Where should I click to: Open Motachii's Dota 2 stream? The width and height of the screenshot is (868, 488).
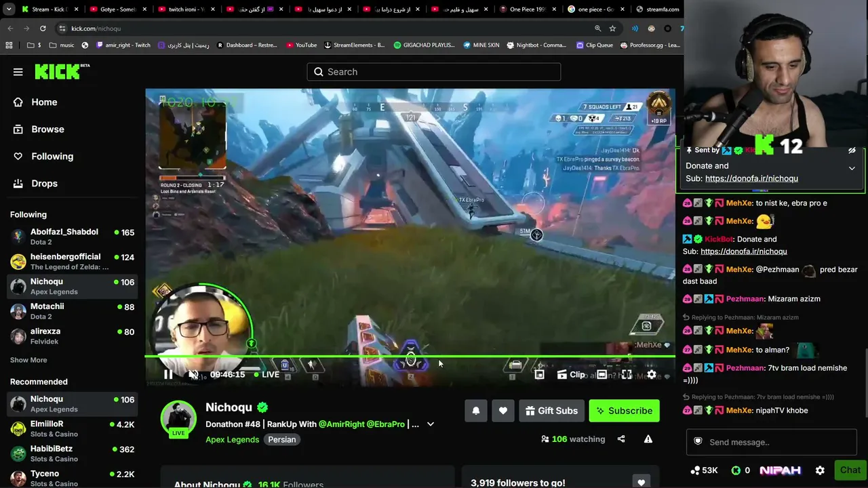click(x=73, y=312)
